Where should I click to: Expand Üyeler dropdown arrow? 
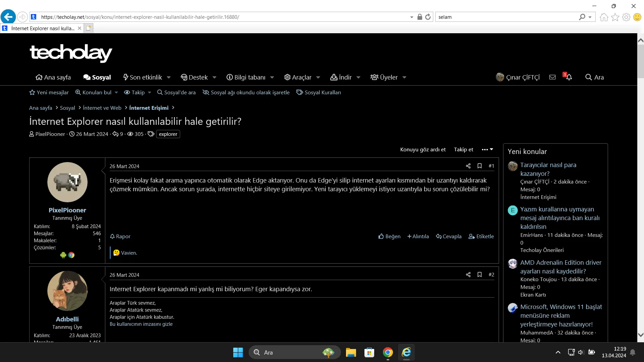coord(404,77)
